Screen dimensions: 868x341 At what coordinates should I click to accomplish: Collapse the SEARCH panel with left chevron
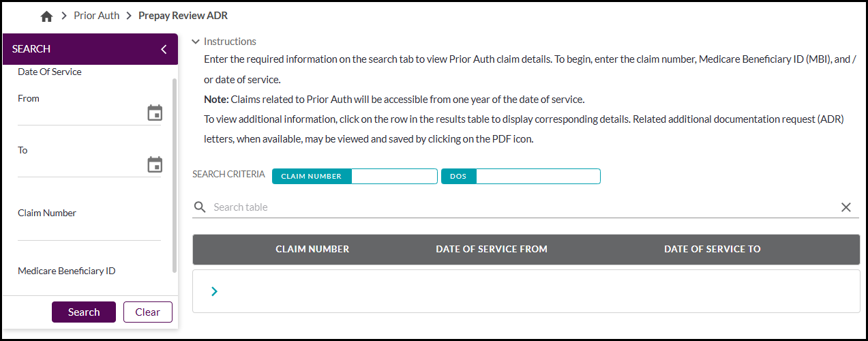click(164, 49)
